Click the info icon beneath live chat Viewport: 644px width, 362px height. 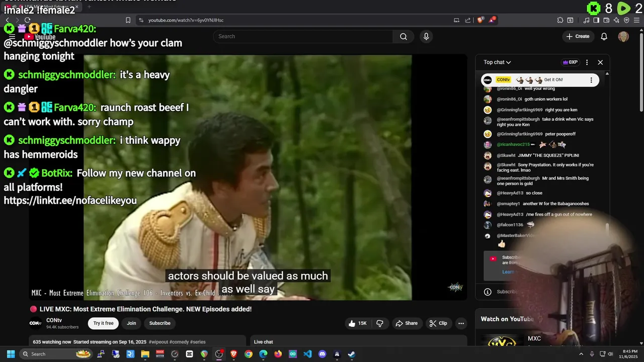point(488,292)
